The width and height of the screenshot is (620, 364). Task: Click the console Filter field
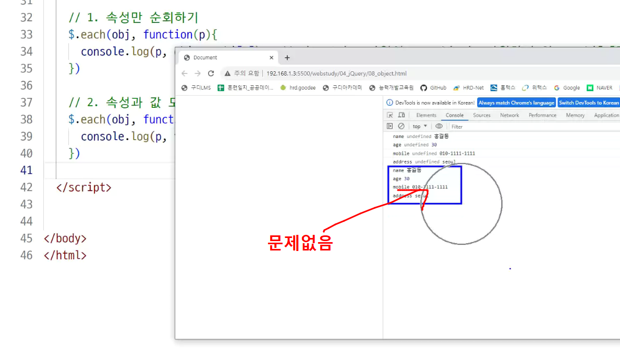[535, 127]
